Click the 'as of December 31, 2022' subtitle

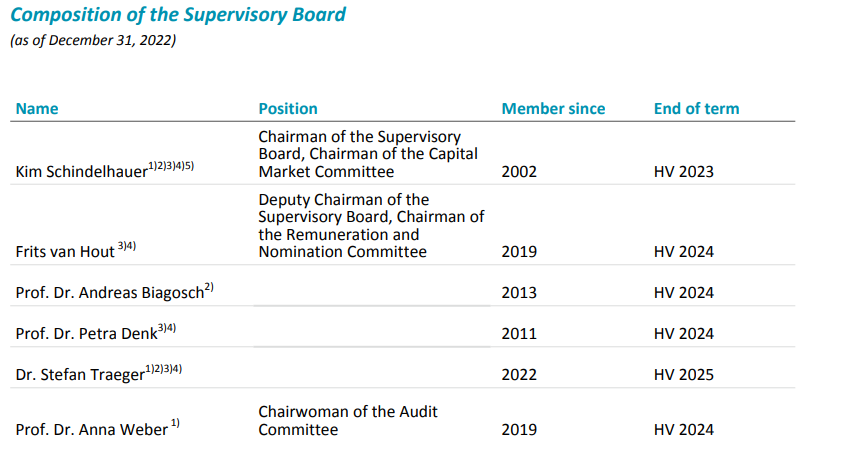pos(93,41)
